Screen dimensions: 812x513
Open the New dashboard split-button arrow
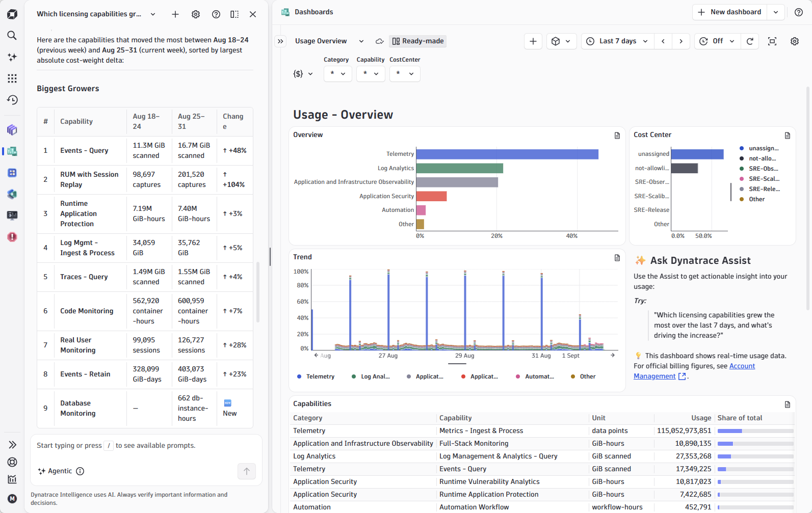point(776,12)
